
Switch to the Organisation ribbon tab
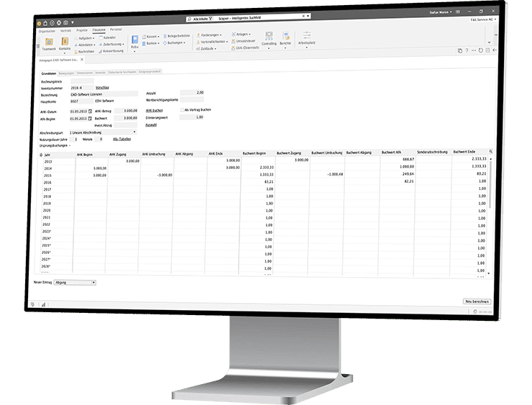click(47, 31)
